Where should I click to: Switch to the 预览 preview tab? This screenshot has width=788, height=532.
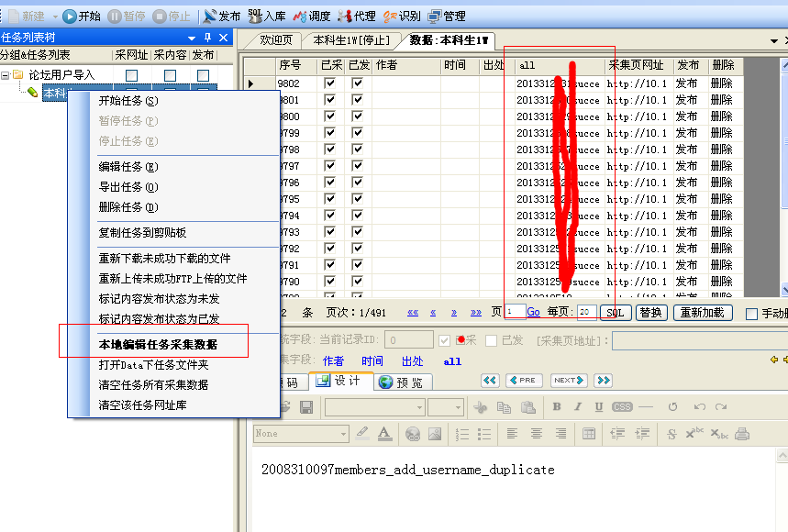401,382
